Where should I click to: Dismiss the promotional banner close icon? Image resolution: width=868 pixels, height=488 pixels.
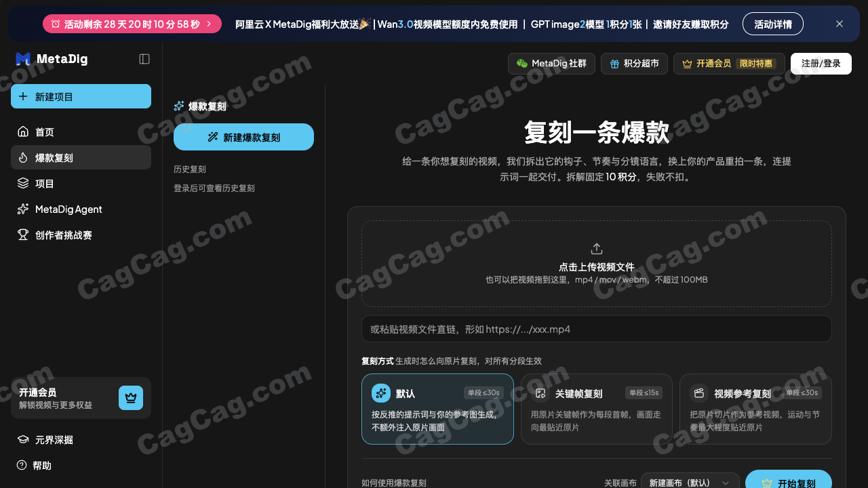coord(840,24)
